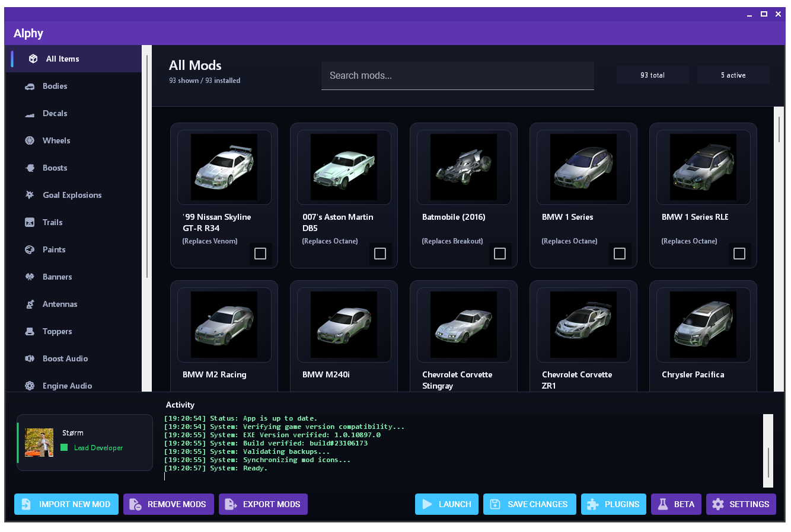Click the Chevrolet Corvette ZR1 thumbnail
The image size is (791, 532).
583,325
